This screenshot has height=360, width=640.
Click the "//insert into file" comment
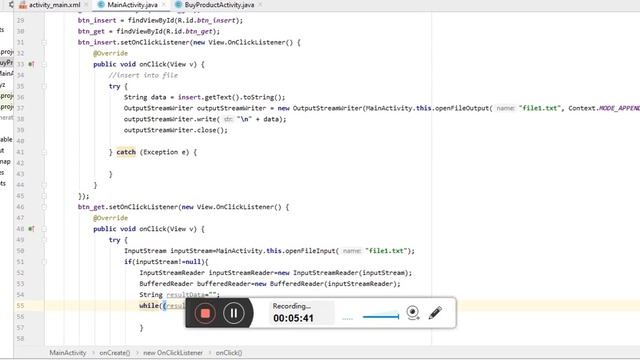tap(143, 75)
